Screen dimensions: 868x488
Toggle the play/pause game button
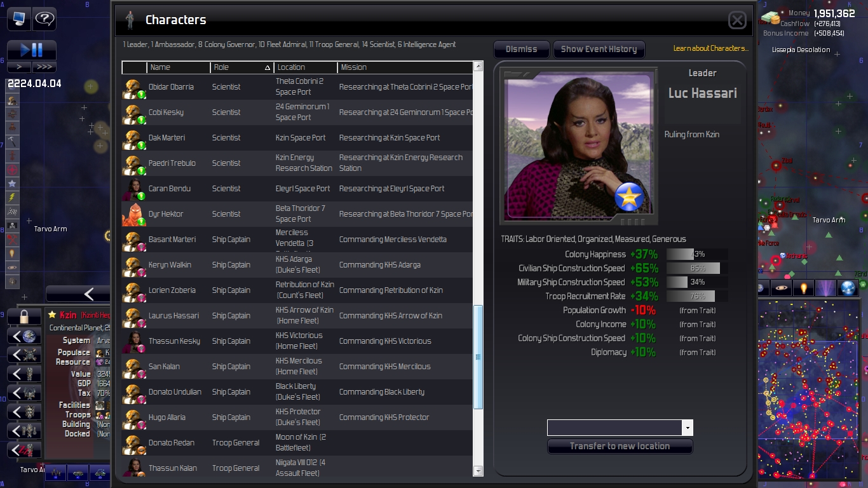(x=32, y=50)
